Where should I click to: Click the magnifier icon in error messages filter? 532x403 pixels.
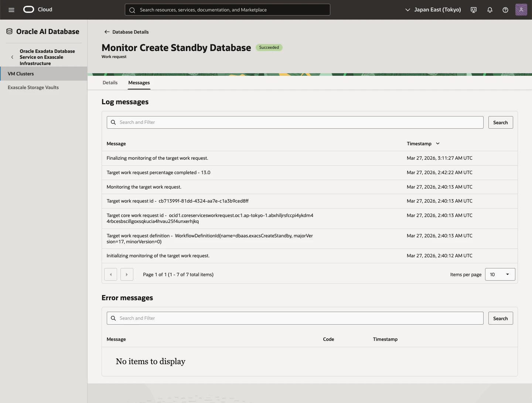[113, 318]
